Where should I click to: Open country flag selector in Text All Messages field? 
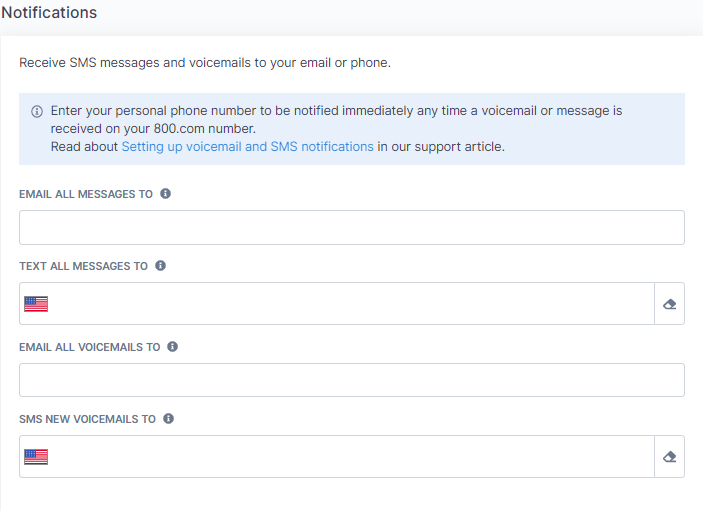coord(36,304)
